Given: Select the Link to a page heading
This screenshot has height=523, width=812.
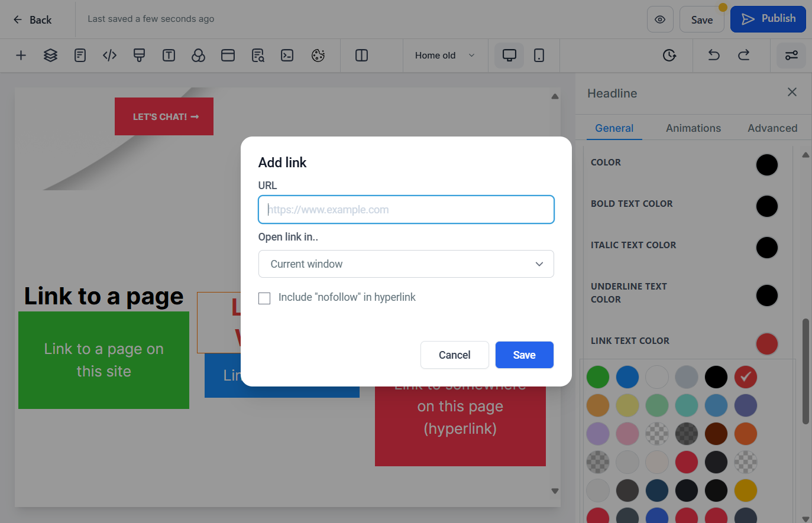Looking at the screenshot, I should 103,296.
